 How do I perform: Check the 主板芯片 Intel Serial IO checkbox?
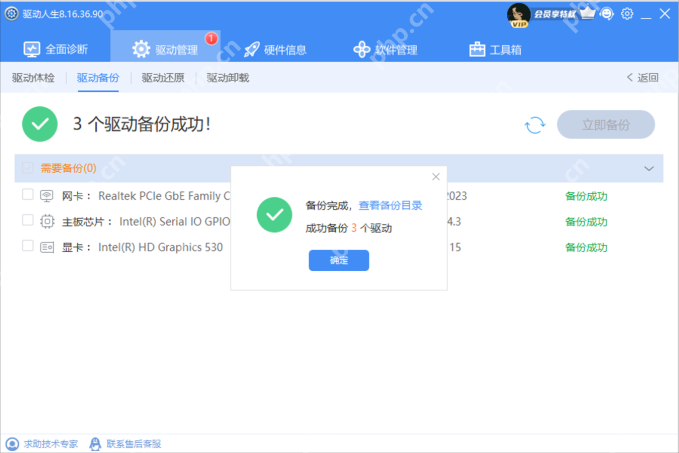[x=28, y=220]
